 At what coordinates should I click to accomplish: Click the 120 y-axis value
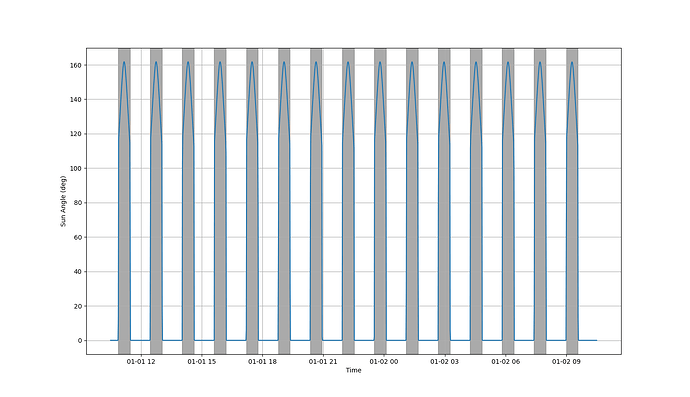point(76,134)
